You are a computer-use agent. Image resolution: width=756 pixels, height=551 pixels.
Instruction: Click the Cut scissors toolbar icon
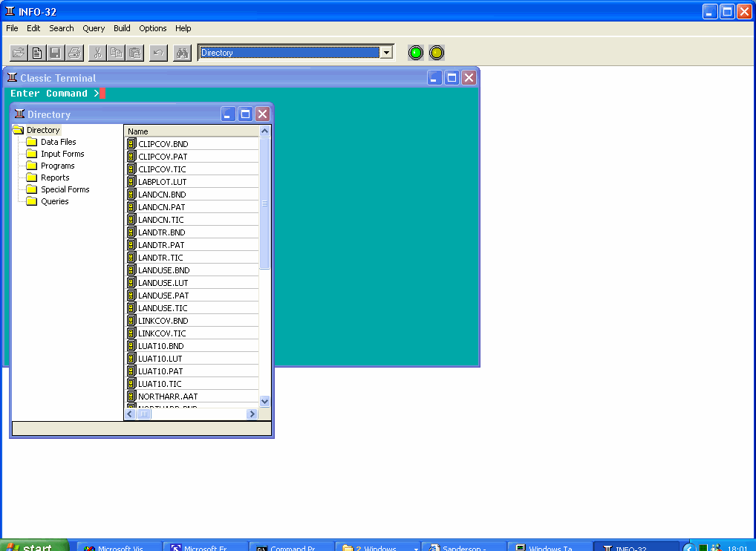[x=97, y=53]
